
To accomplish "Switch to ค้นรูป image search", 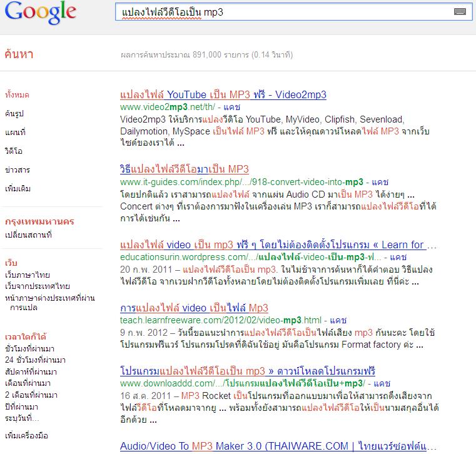I will 14,114.
